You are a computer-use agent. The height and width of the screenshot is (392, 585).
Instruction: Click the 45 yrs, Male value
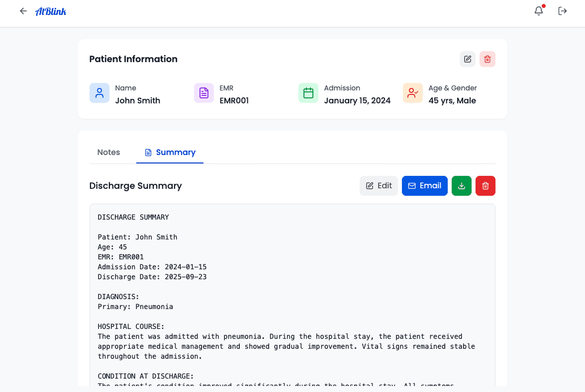pos(452,100)
